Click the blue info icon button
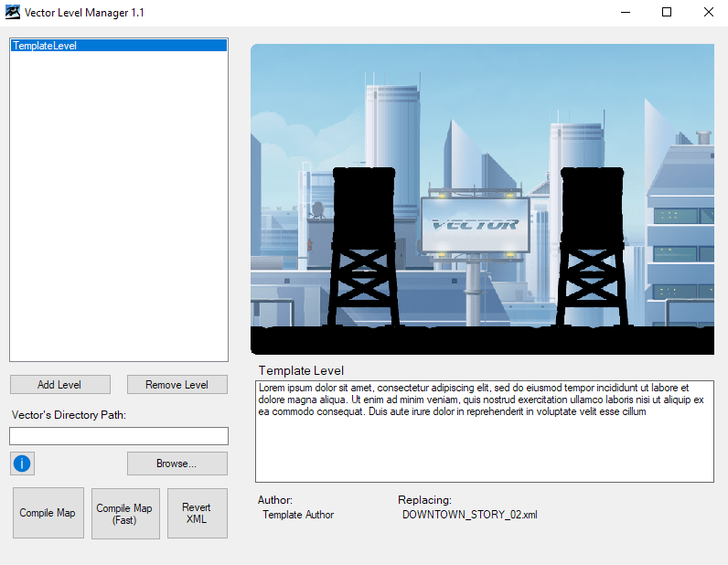Image resolution: width=728 pixels, height=565 pixels. click(22, 464)
